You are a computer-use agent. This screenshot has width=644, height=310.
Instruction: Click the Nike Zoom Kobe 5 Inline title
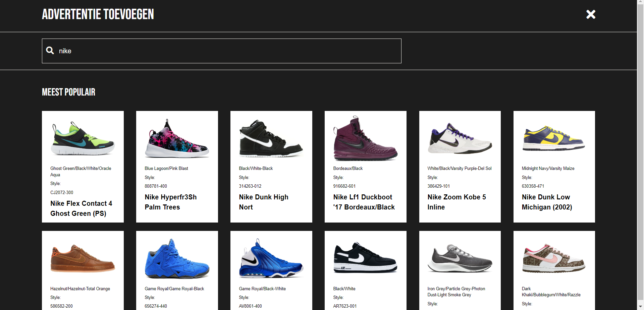(x=457, y=202)
